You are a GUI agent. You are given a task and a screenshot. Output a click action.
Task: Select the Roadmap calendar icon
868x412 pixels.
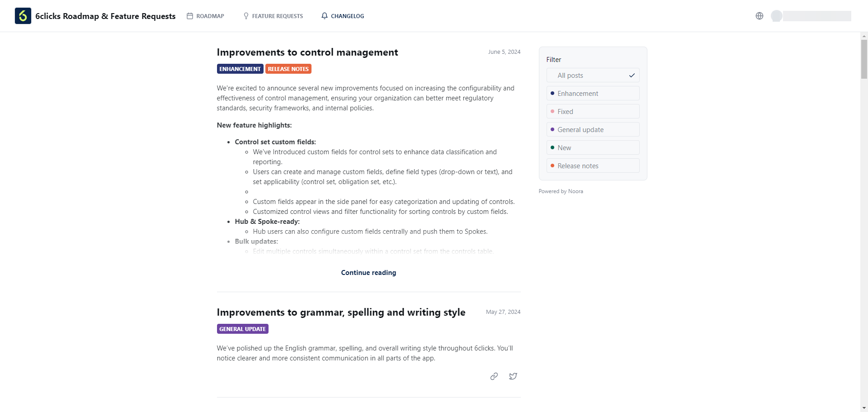click(x=189, y=16)
